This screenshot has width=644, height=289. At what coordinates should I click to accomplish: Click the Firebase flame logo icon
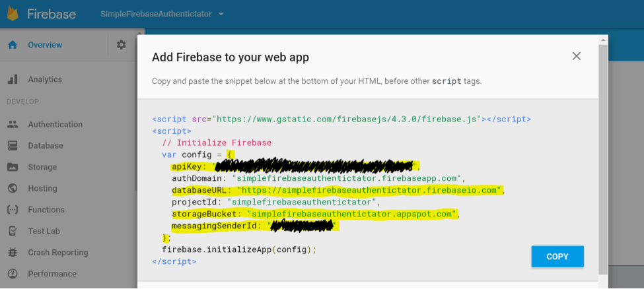point(12,13)
